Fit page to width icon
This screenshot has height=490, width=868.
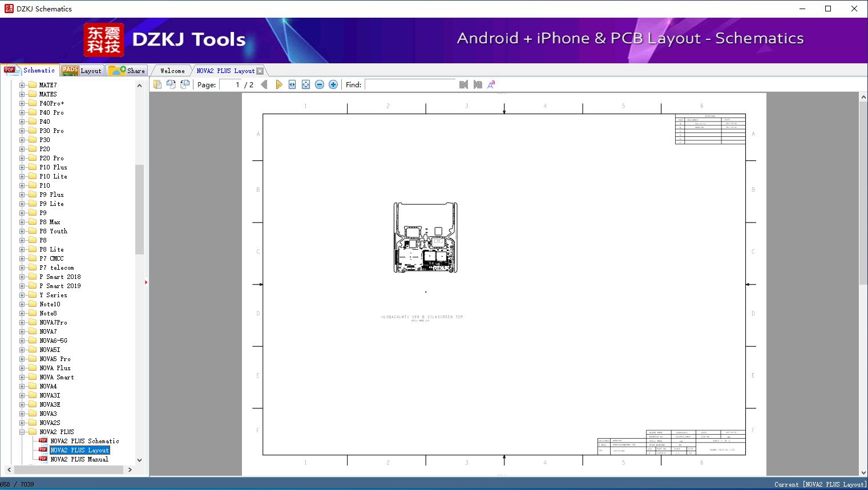tap(292, 84)
